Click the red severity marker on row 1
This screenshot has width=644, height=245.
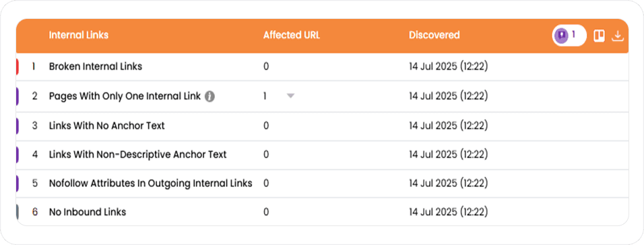pos(18,66)
